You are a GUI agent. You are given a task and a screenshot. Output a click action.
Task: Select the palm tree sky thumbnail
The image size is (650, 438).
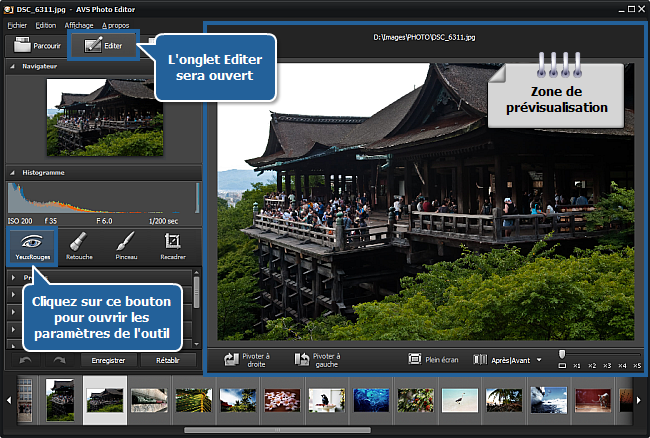[x=504, y=400]
